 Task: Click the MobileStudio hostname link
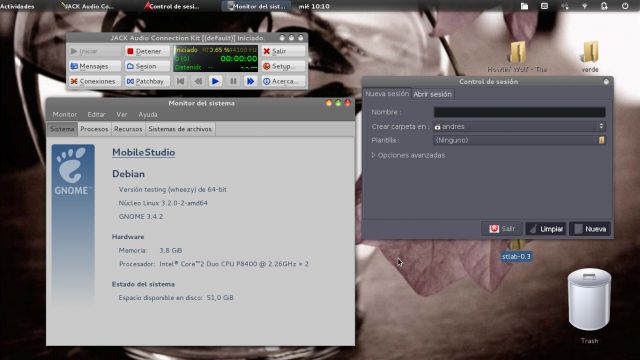tap(144, 152)
